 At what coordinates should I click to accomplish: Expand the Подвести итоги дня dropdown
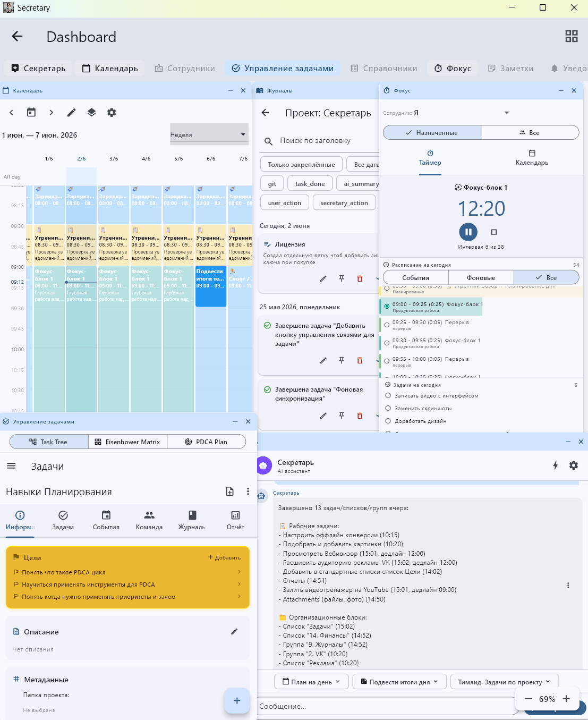click(x=399, y=682)
